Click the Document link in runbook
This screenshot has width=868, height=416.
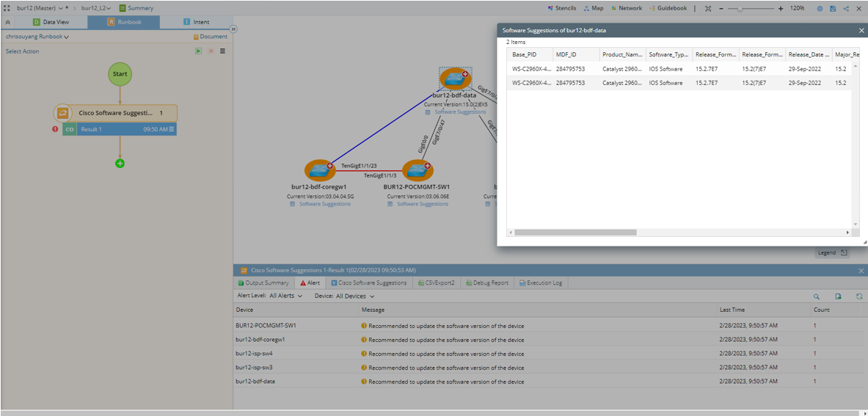(211, 37)
